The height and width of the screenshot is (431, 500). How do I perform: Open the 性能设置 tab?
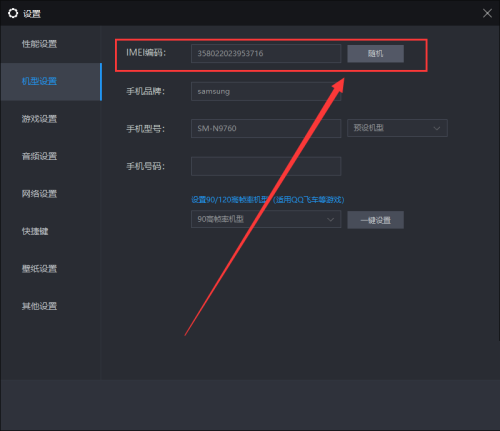39,44
